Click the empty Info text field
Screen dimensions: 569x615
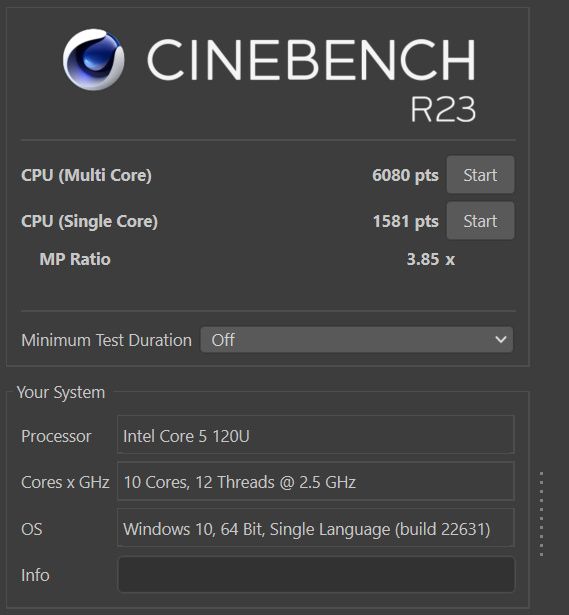click(x=316, y=574)
